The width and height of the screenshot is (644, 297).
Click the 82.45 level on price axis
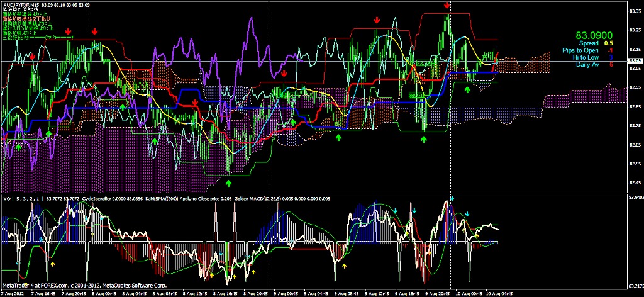coord(635,184)
